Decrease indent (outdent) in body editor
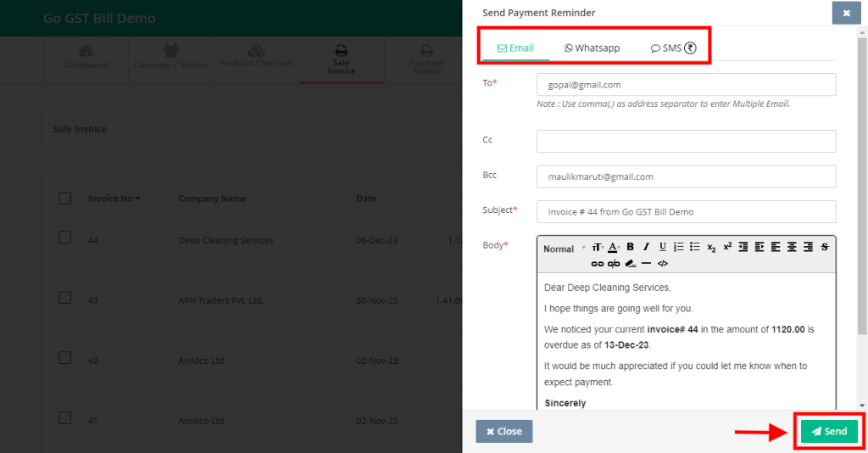The width and height of the screenshot is (868, 453). pos(743,247)
